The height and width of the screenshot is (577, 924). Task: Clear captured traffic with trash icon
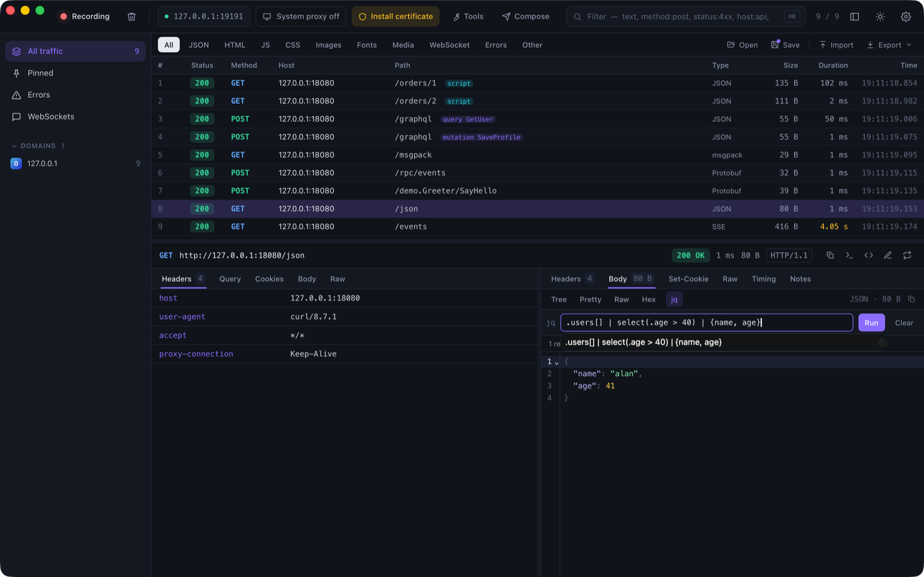click(132, 16)
